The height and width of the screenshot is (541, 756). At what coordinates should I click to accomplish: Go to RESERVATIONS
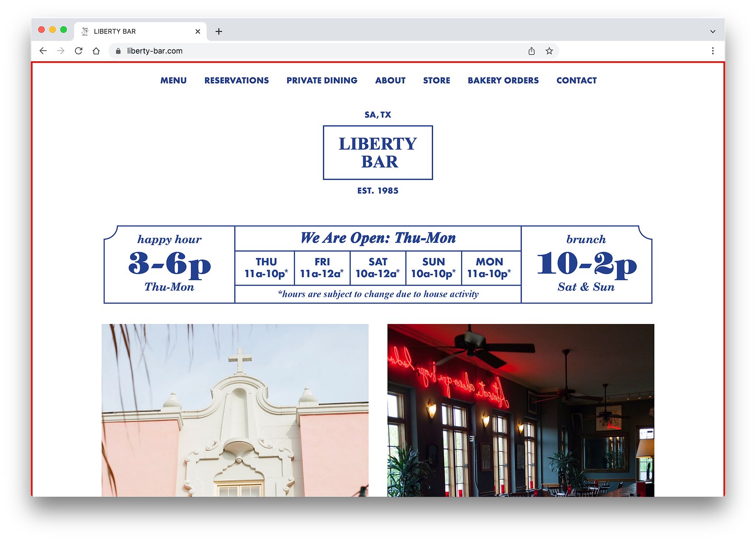point(237,80)
